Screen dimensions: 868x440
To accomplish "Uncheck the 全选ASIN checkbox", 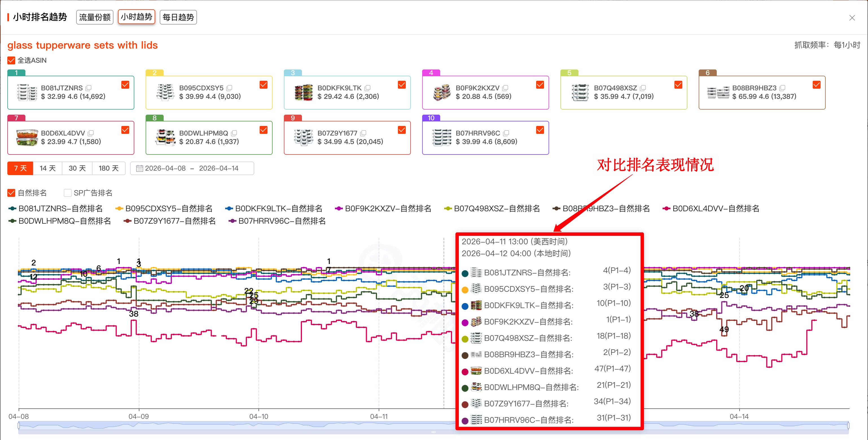I will coord(11,60).
